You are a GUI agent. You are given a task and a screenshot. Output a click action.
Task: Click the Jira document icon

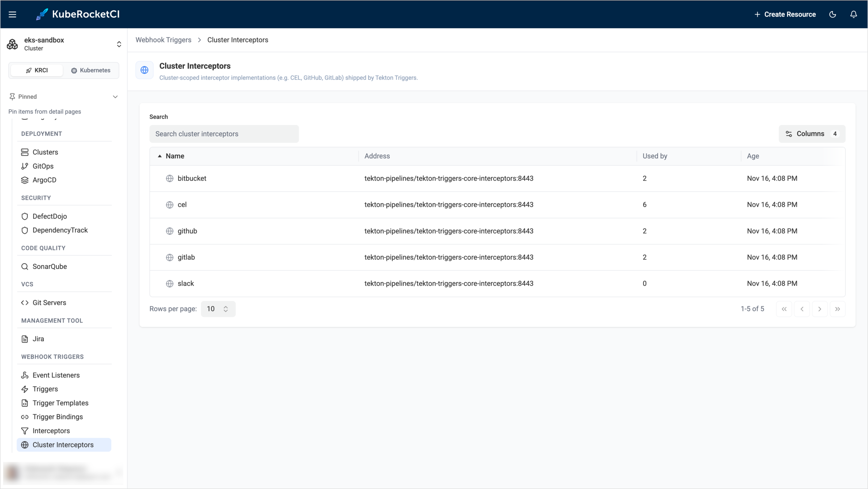click(x=25, y=339)
